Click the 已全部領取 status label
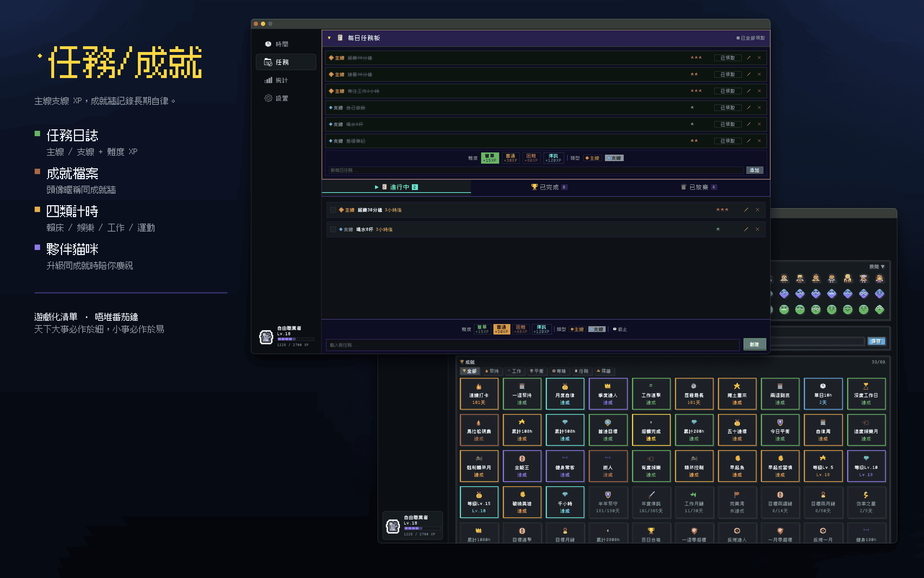 (x=750, y=38)
